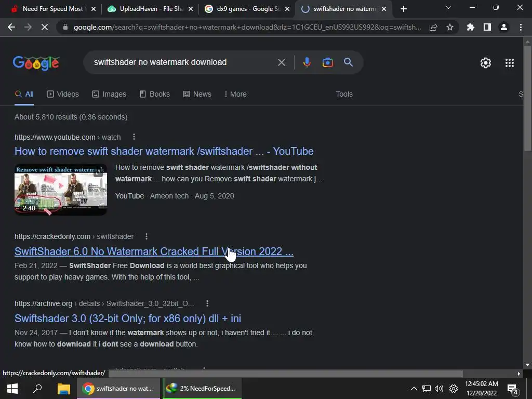
Task: Close the swiftshader search tab
Action: click(384, 9)
